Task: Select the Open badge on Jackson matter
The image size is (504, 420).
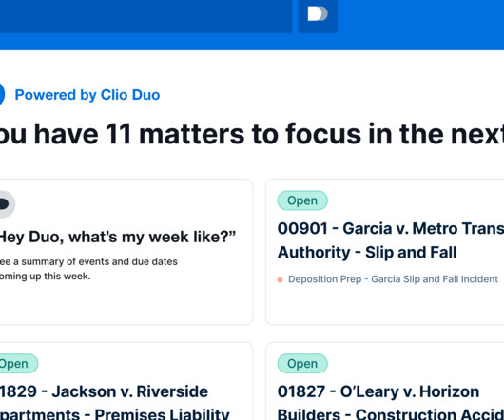Action: click(x=18, y=364)
